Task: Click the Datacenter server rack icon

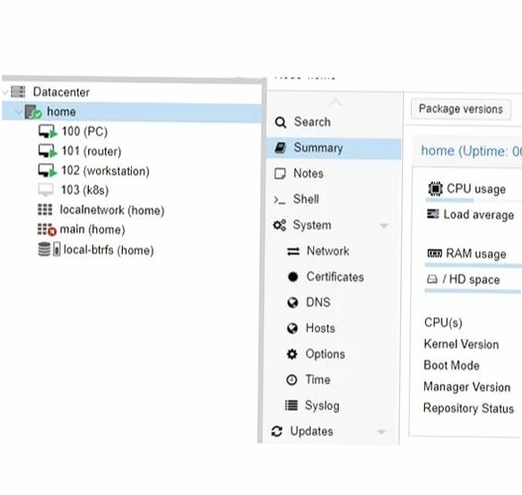Action: pyautogui.click(x=18, y=92)
